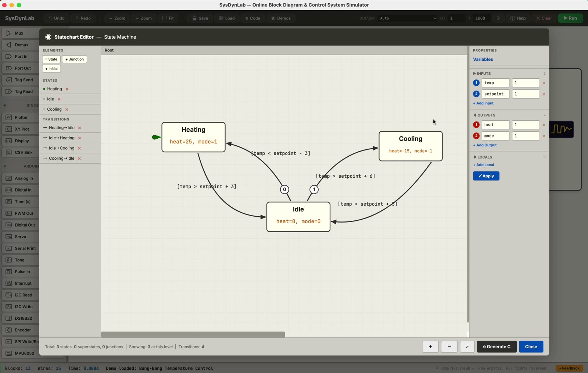Select the MPU6050 block
Viewport: 588px width, 373px height.
(x=21, y=353)
